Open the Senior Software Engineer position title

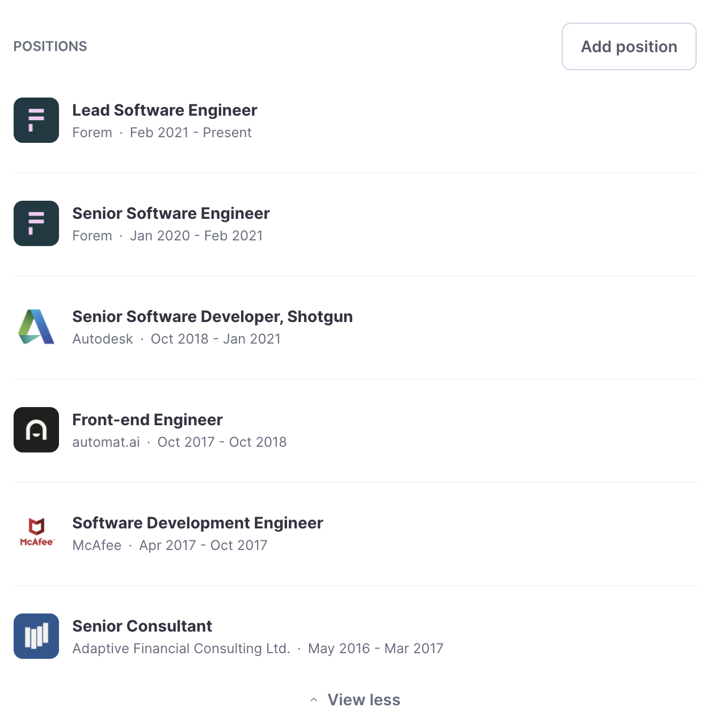[171, 213]
